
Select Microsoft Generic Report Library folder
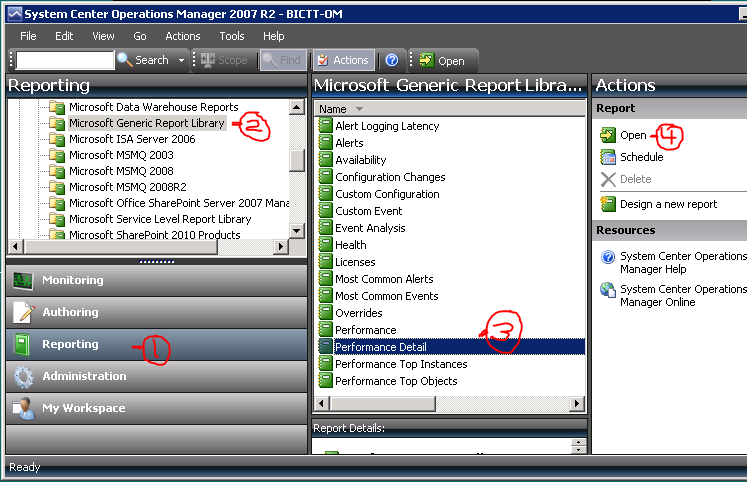[147, 123]
